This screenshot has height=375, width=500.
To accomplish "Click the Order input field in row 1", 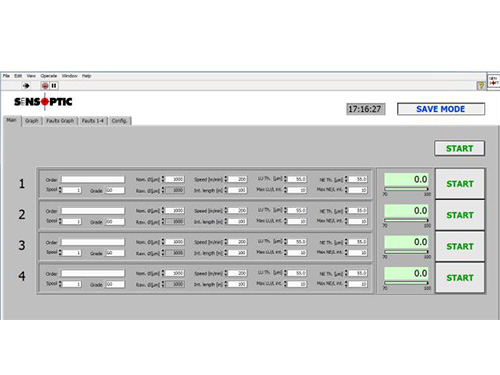I will (x=93, y=179).
